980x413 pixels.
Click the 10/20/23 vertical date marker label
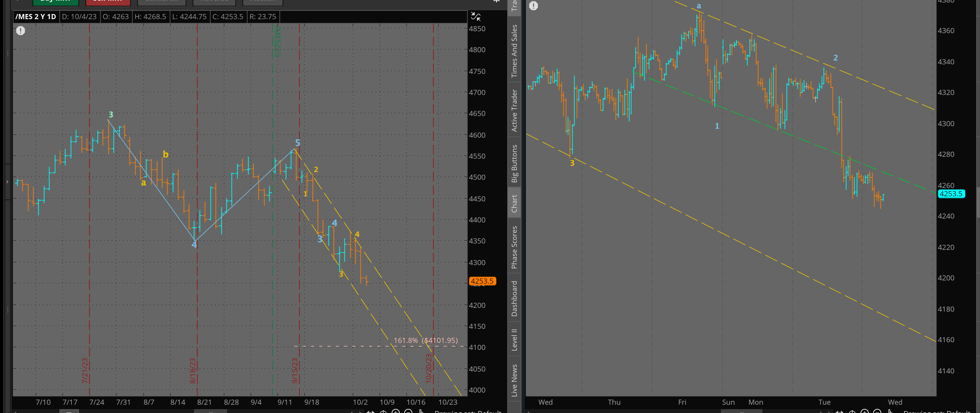(x=429, y=368)
